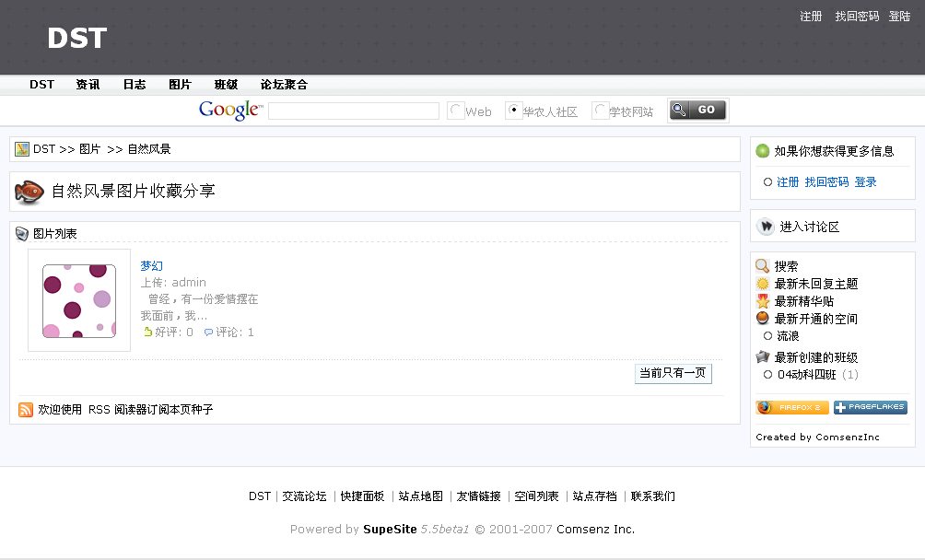Open sidebar 找回密码 link
The image size is (925, 560).
point(826,182)
